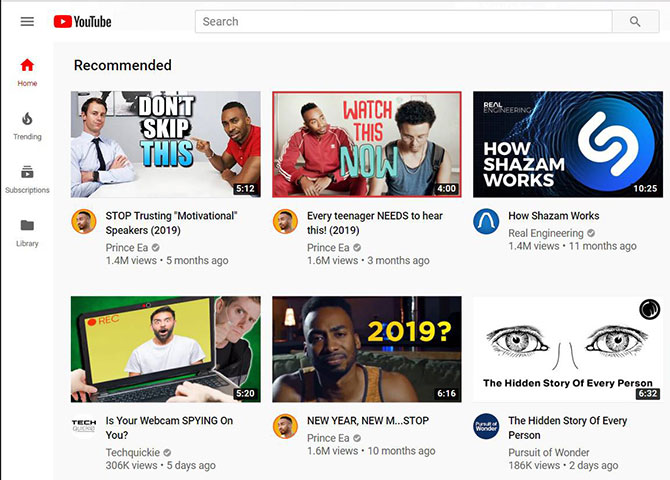Image resolution: width=670 pixels, height=480 pixels.
Task: Click '1.4M views • 5 months ago' text
Action: click(x=167, y=260)
